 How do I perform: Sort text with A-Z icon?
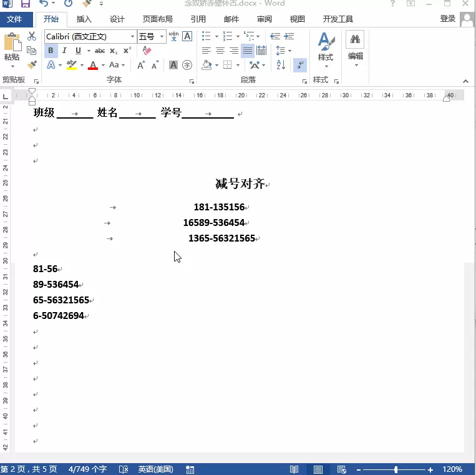(x=281, y=65)
